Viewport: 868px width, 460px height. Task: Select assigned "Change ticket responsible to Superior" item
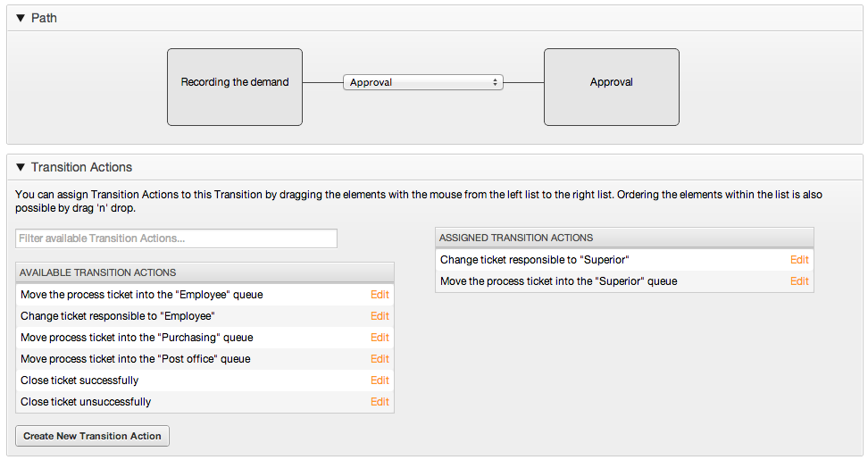[x=534, y=260]
